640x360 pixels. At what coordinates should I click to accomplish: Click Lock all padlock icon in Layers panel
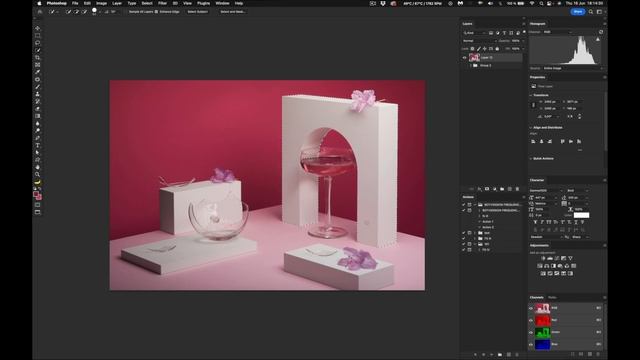[x=497, y=49]
